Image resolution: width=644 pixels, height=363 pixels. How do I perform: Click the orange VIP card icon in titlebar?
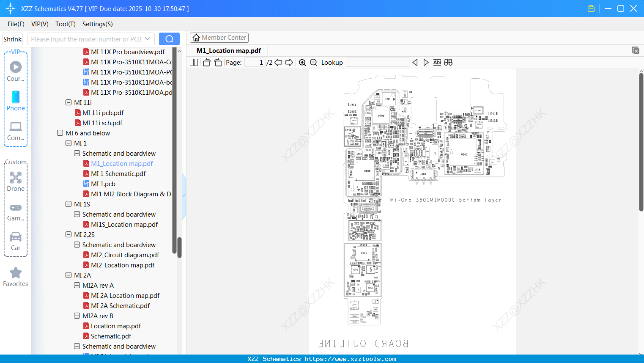tap(591, 8)
